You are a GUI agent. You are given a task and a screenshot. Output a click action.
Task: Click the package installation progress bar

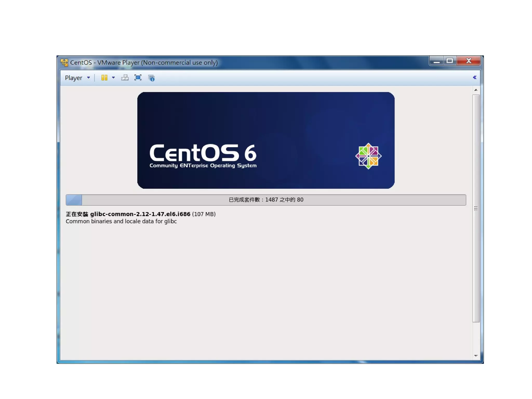(266, 200)
